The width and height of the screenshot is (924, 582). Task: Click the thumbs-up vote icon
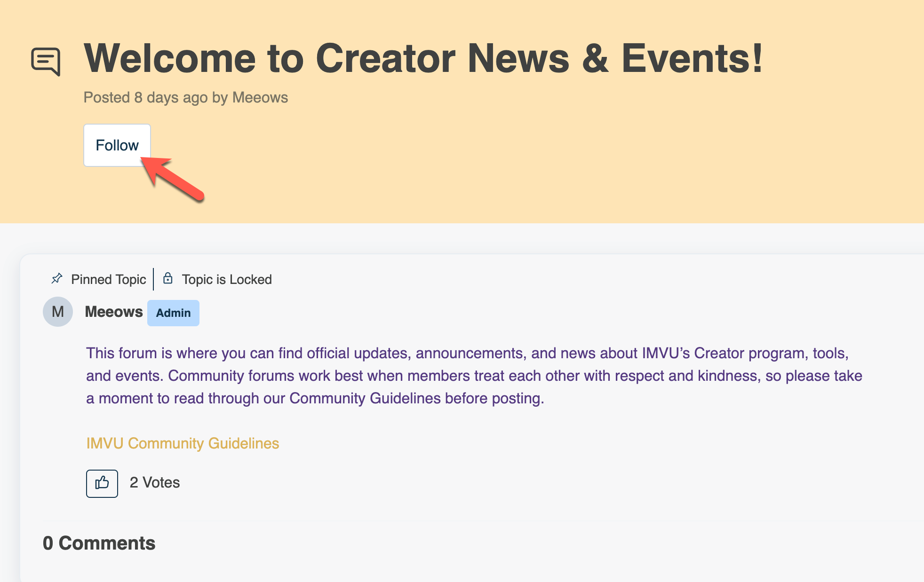[x=102, y=483]
